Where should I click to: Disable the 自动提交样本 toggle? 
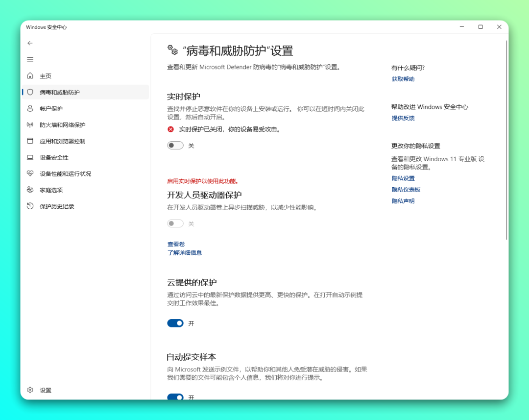tap(175, 396)
